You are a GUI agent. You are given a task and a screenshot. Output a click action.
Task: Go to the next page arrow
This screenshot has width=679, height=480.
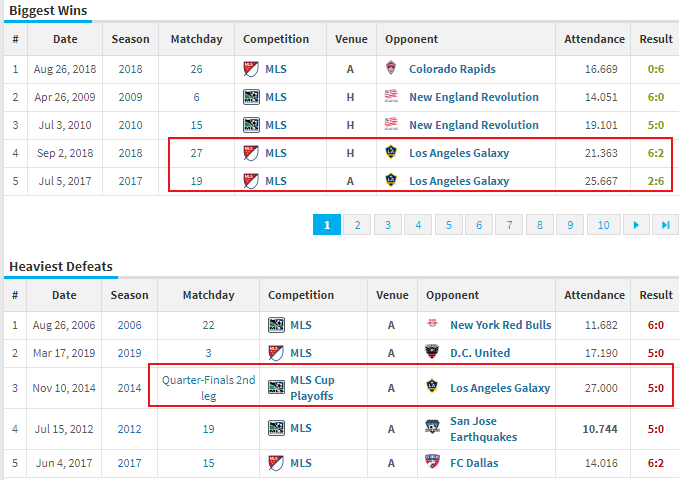634,225
